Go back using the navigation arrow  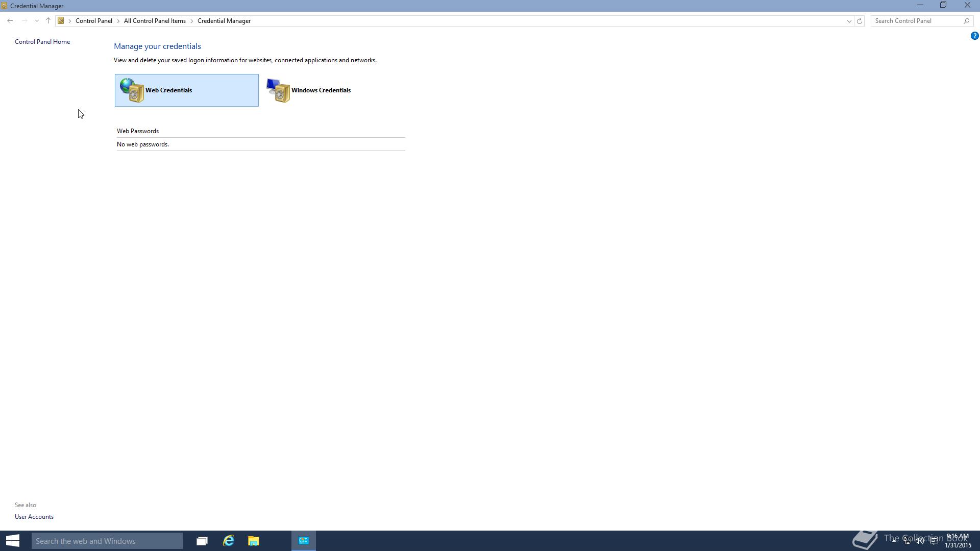[10, 21]
